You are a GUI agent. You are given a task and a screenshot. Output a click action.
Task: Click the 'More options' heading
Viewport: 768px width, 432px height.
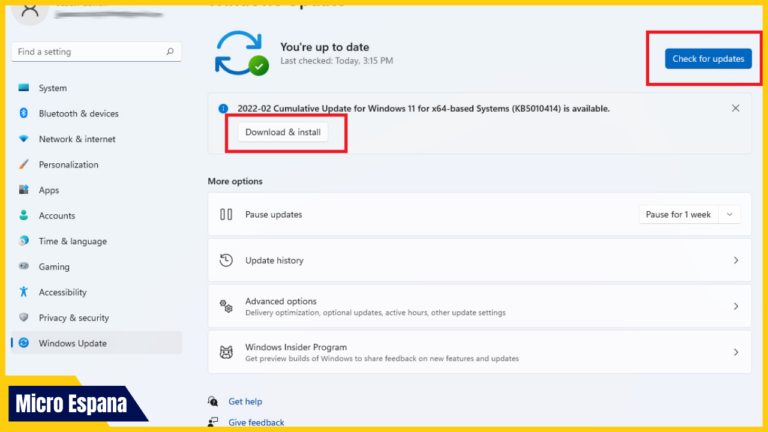[235, 181]
